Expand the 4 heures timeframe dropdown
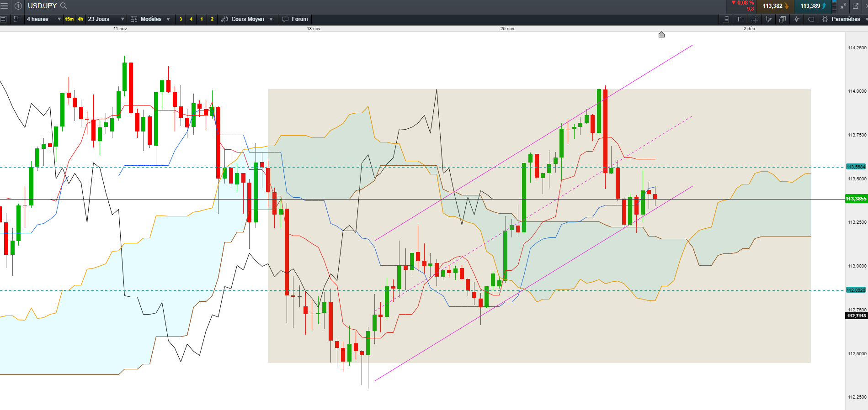The image size is (868, 410). (x=59, y=19)
